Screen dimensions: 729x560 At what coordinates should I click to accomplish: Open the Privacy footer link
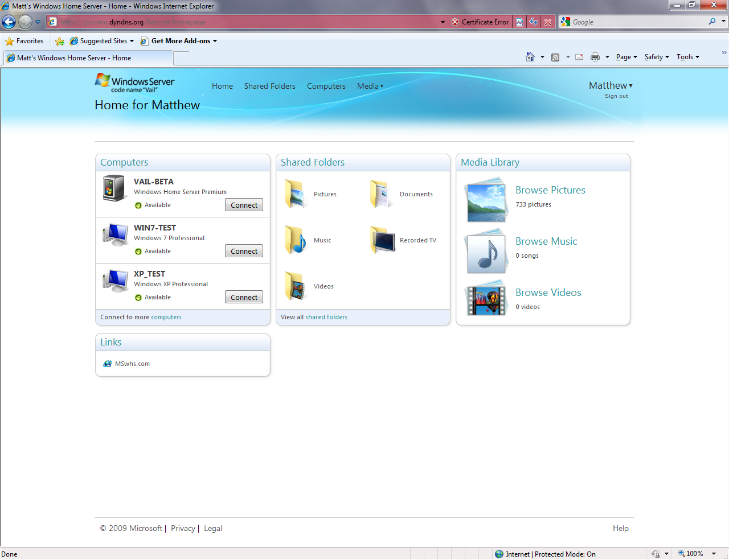183,528
